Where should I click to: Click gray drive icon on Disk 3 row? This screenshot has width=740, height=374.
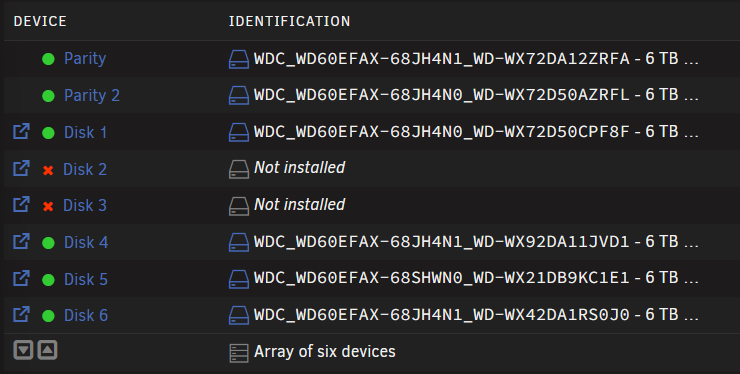coord(239,206)
